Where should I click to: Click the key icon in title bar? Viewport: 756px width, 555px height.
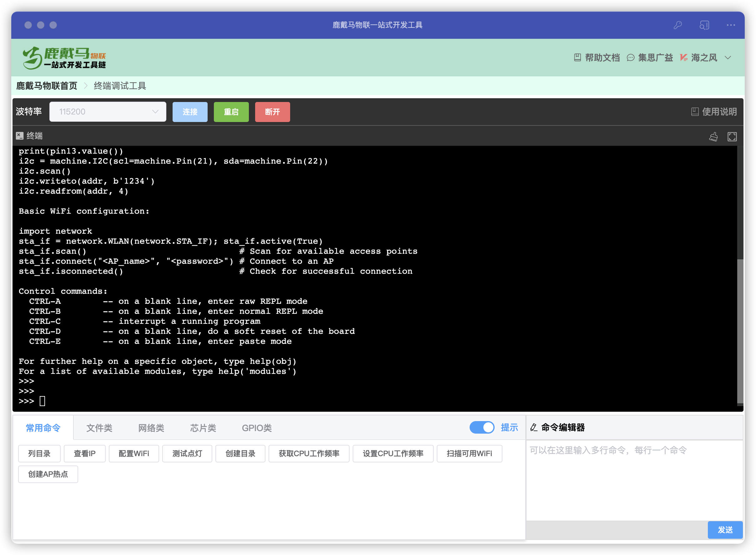[678, 25]
